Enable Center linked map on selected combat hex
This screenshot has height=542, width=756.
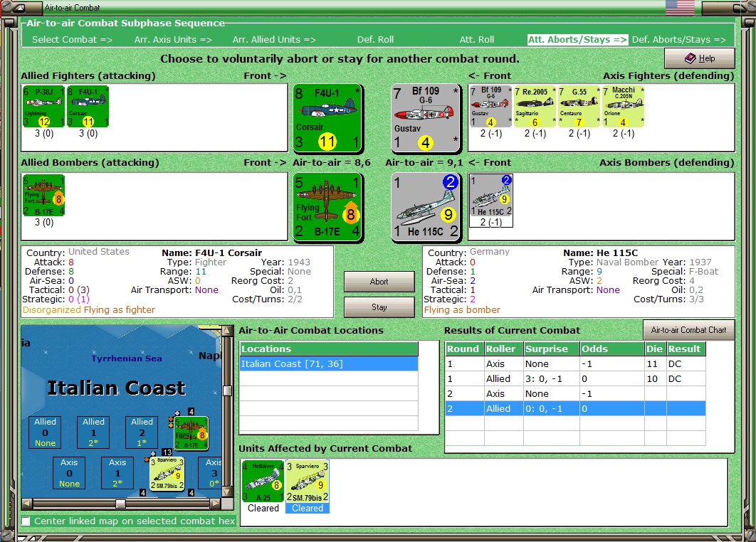click(x=26, y=521)
